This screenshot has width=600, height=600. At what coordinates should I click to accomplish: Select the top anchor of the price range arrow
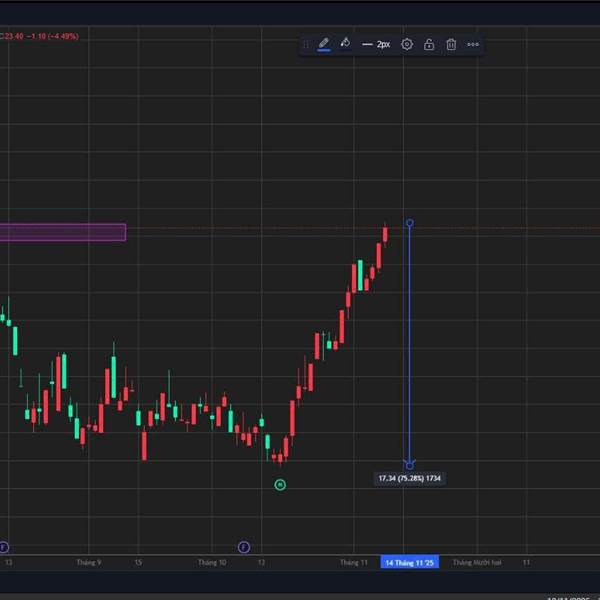click(x=409, y=223)
